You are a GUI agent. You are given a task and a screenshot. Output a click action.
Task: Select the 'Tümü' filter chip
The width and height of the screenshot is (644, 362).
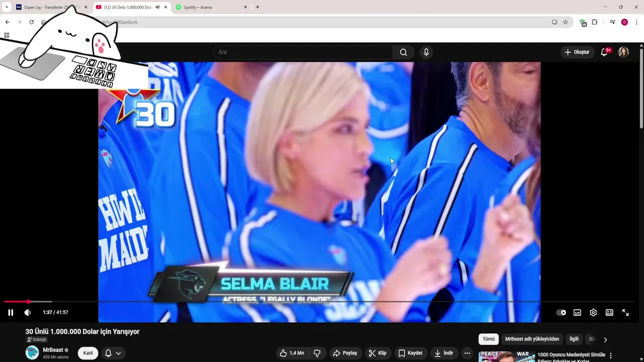(x=489, y=339)
